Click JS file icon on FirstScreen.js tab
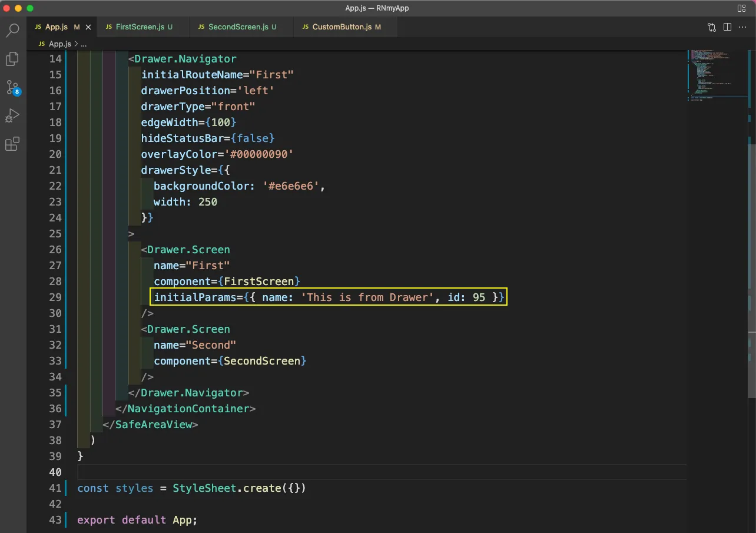Image resolution: width=756 pixels, height=533 pixels. point(108,27)
